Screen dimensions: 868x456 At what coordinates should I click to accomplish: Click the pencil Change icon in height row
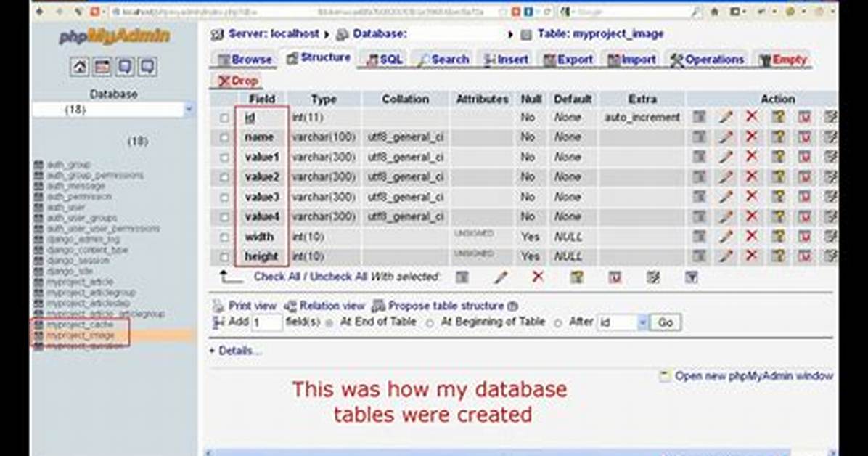point(726,256)
